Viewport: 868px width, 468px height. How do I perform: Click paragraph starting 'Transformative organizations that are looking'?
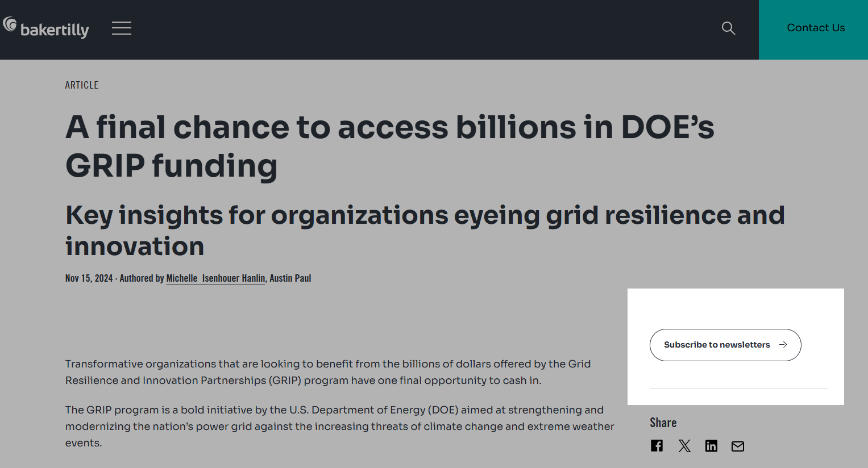pos(328,372)
